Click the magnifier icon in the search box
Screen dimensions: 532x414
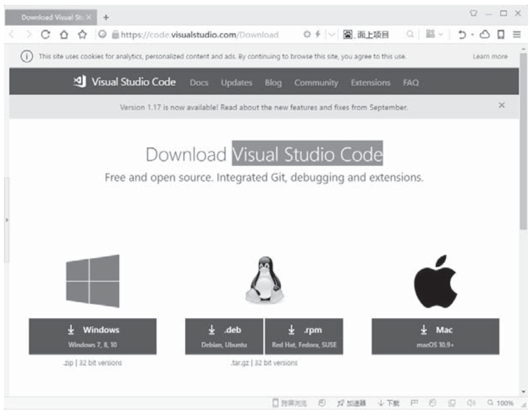(x=411, y=35)
